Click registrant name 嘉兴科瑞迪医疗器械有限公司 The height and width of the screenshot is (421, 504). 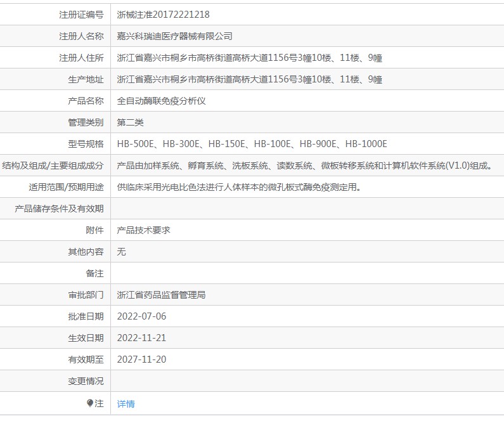[x=174, y=36]
